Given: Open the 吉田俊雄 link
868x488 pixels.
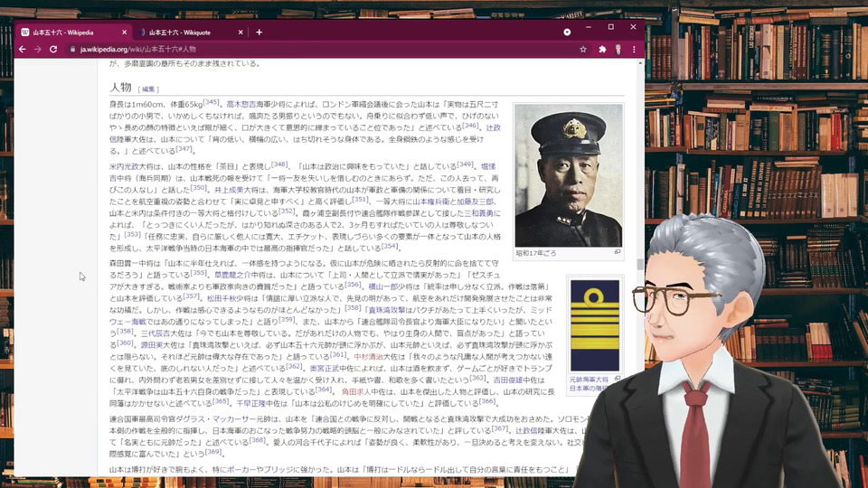Looking at the screenshot, I should [x=508, y=380].
